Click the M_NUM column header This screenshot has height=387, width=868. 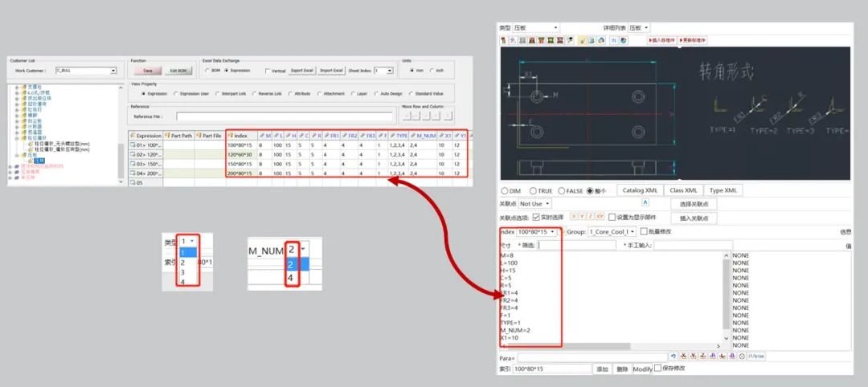pyautogui.click(x=424, y=136)
